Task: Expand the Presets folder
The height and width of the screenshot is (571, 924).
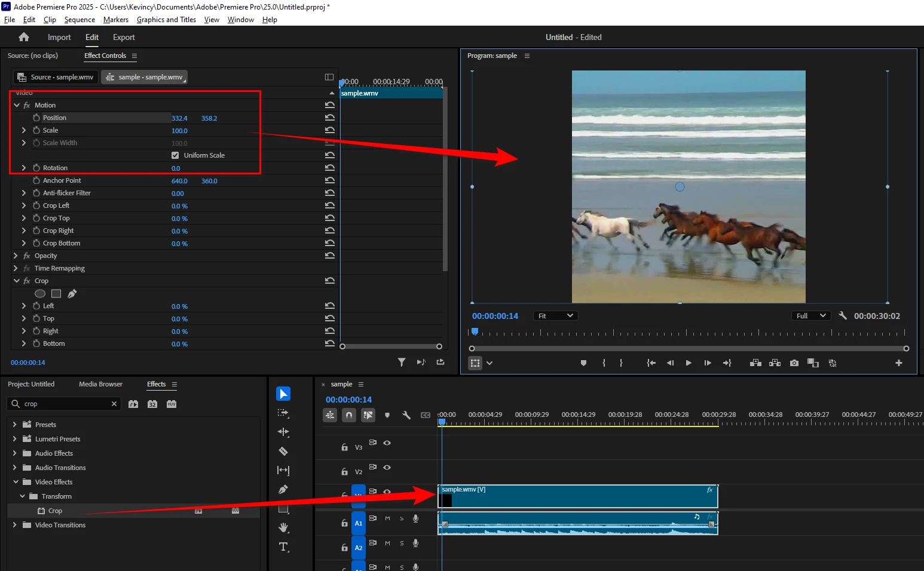Action: click(14, 425)
